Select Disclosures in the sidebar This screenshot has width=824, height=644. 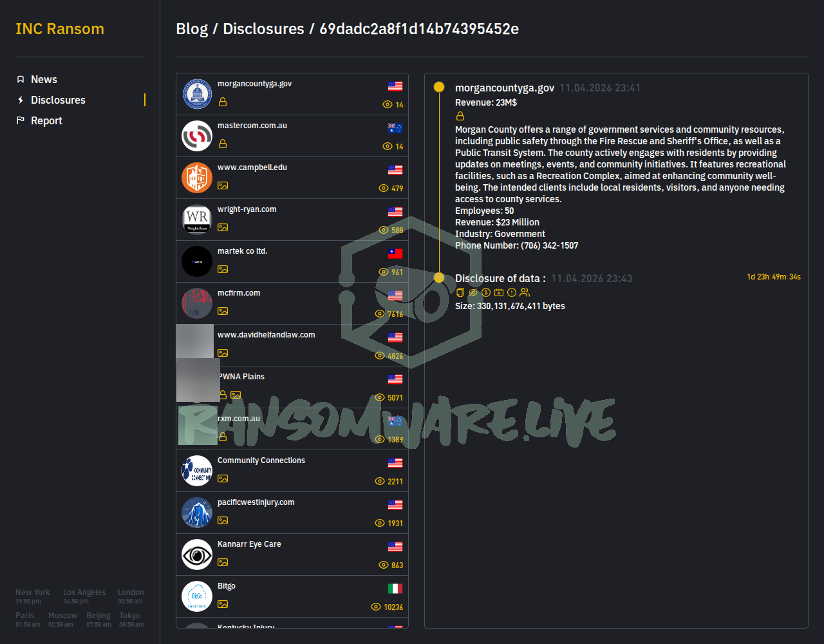58,100
